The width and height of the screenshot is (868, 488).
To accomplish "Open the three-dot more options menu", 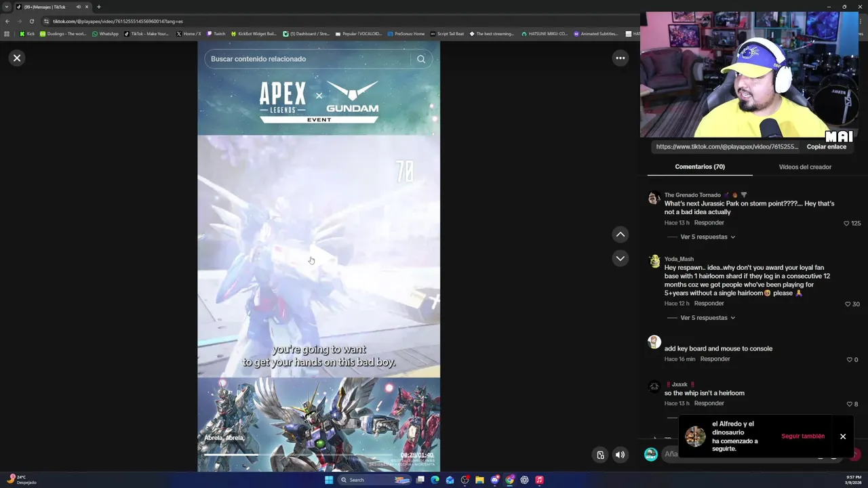I will pos(620,58).
